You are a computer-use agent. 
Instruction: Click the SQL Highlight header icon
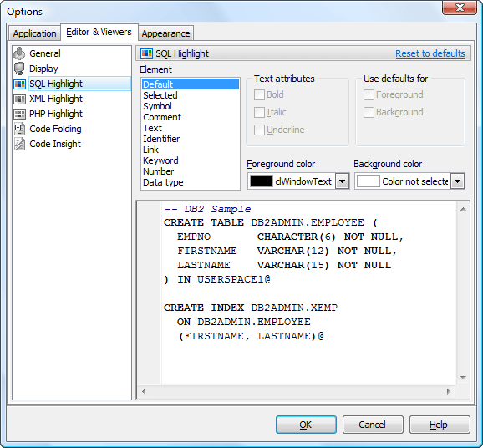[x=146, y=53]
